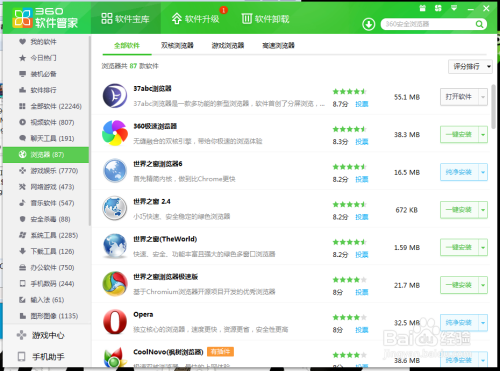Open 系统工具 (2285) category in sidebar
The height and width of the screenshot is (371, 500).
[46, 235]
